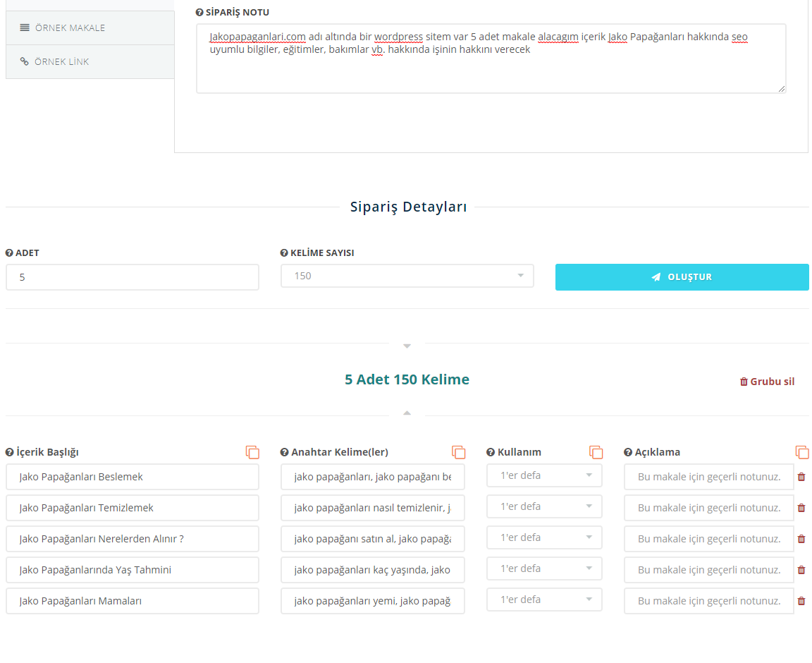Screen dimensions: 812x663
Task: Click the chain link icon beside ÖRNEK LİNK
Action: point(25,61)
